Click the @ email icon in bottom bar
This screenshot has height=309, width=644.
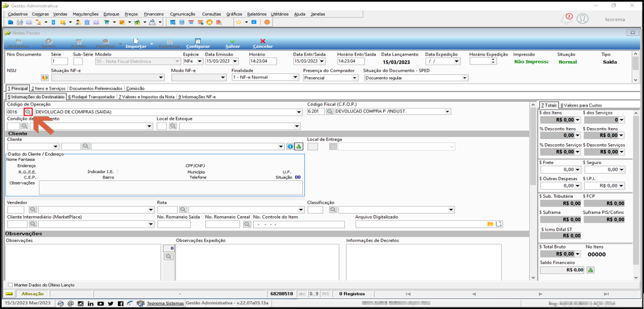(71, 304)
